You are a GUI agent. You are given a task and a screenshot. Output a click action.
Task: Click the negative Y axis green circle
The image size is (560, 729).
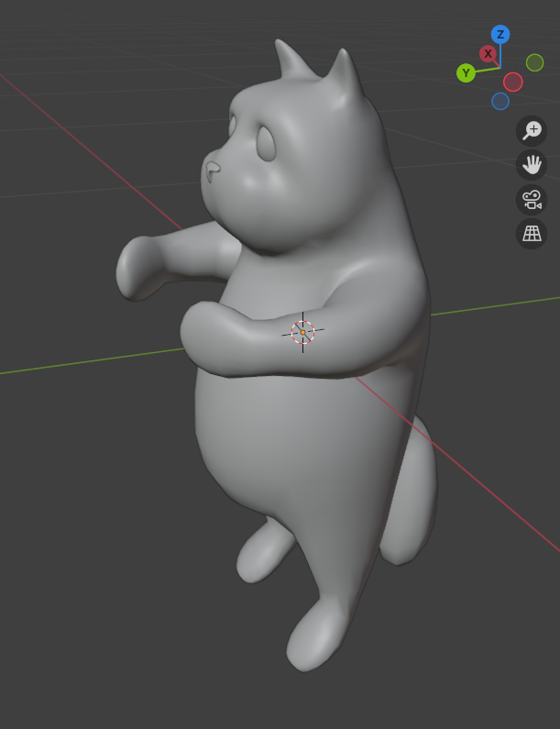[x=534, y=62]
